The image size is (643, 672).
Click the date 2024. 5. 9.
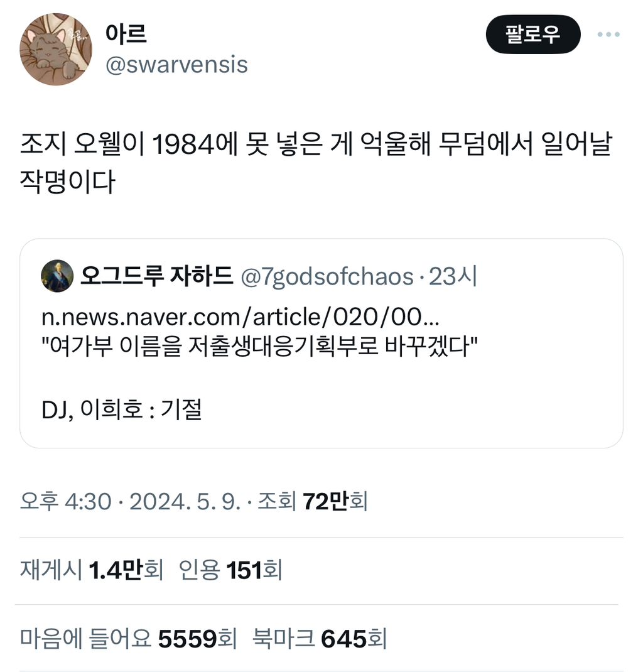click(x=185, y=501)
